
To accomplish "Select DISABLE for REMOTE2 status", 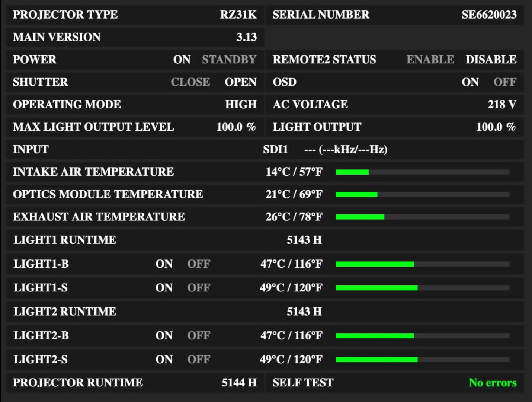I will click(x=491, y=60).
